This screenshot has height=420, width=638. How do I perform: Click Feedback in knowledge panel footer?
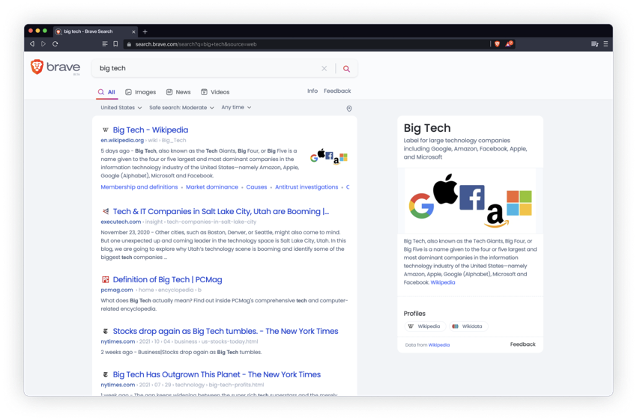(523, 344)
